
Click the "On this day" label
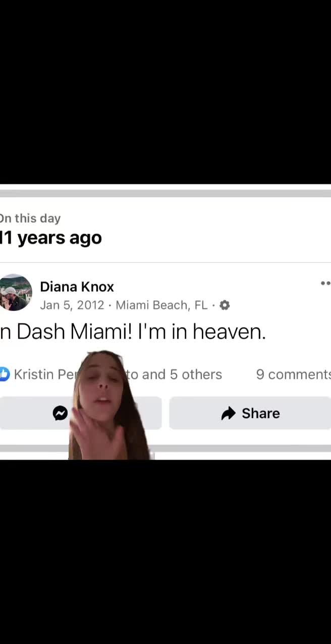pyautogui.click(x=30, y=218)
